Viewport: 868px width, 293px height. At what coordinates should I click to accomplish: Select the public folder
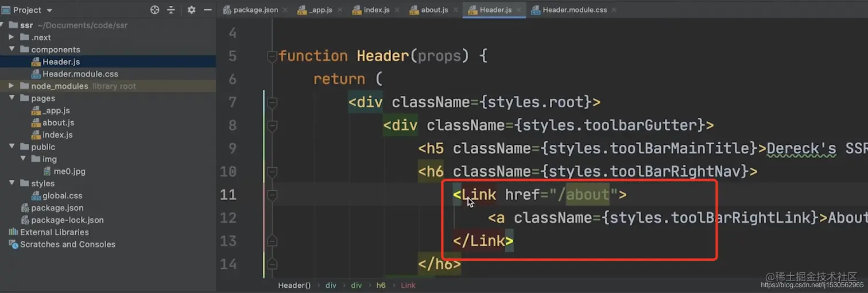43,147
